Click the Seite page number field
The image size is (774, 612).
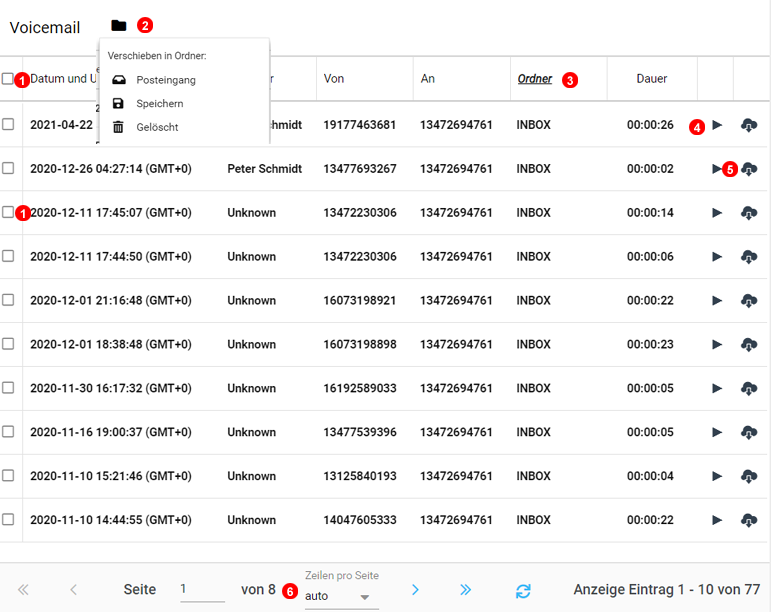click(x=202, y=590)
